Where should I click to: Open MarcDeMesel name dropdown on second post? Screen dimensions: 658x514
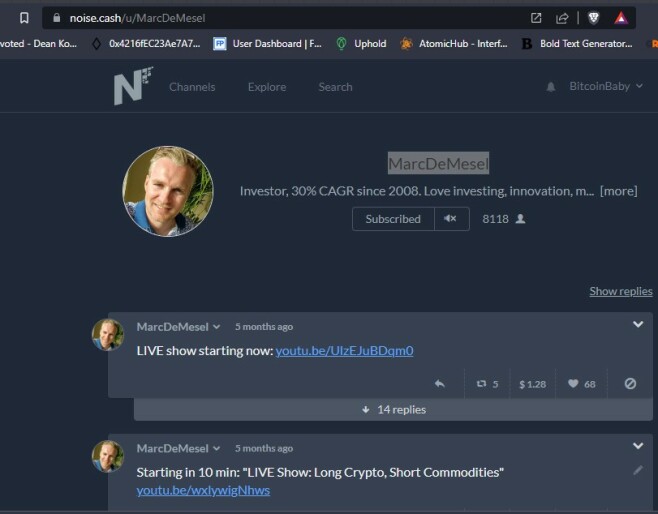(178, 448)
